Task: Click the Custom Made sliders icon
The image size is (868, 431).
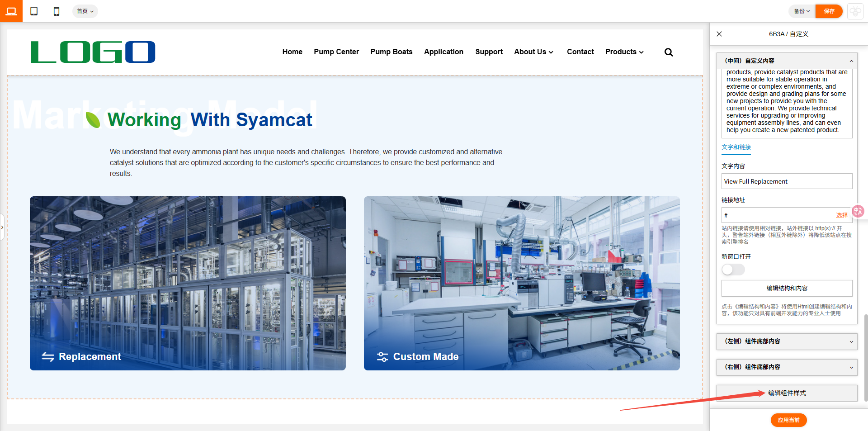Action: click(382, 357)
